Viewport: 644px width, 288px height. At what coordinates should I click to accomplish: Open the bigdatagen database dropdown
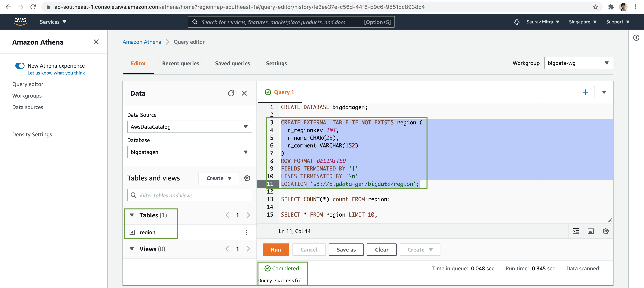coord(190,152)
